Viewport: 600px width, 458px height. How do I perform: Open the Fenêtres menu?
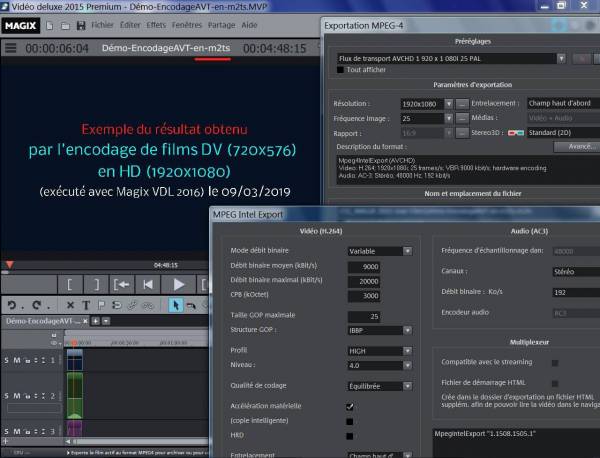click(x=187, y=25)
